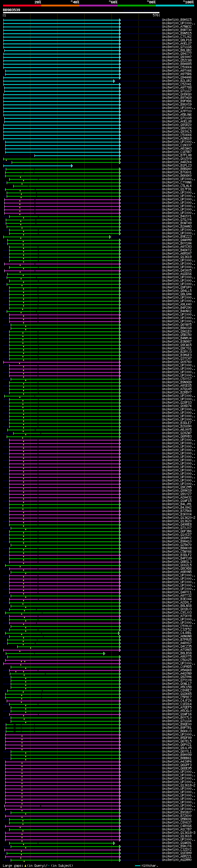Select the UniRef100_B8BQ40 label
The image size is (197, 868).
(177, 169)
